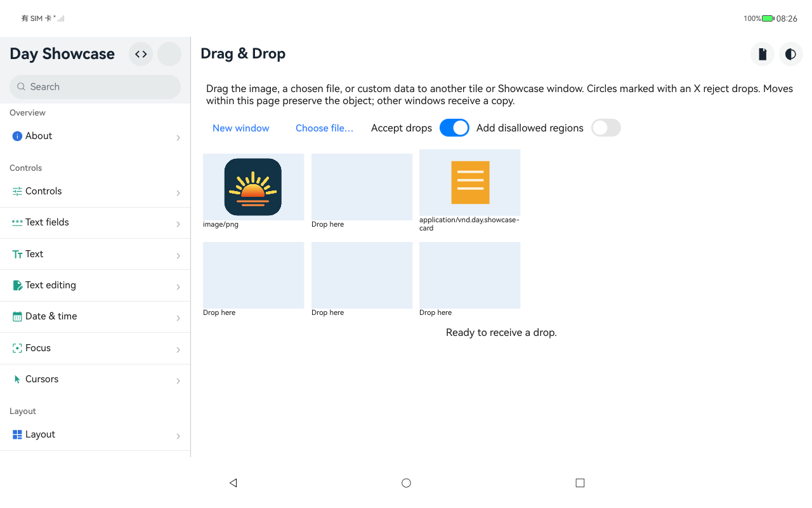
Task: Click the Layout grid icon
Action: [17, 434]
